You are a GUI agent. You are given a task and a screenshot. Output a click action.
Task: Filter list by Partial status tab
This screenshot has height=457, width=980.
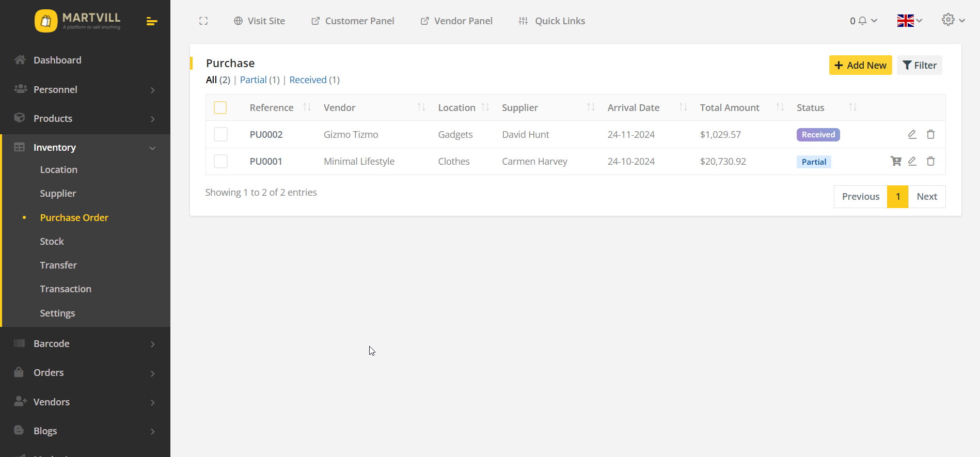pyautogui.click(x=259, y=80)
